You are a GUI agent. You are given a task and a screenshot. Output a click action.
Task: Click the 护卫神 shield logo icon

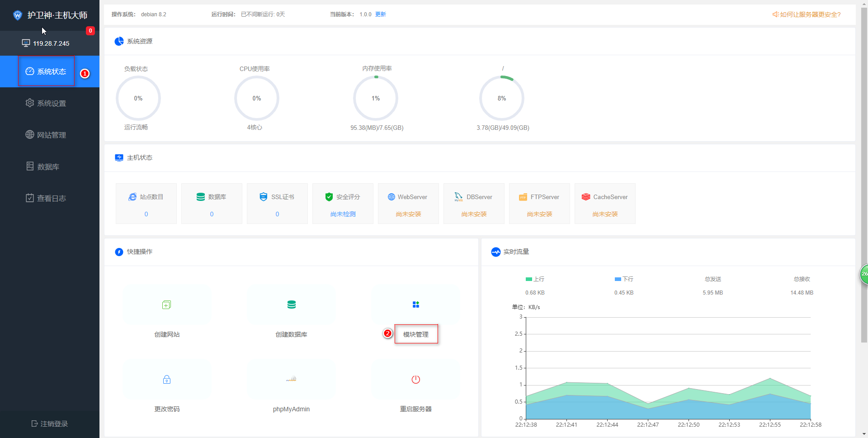pos(18,15)
